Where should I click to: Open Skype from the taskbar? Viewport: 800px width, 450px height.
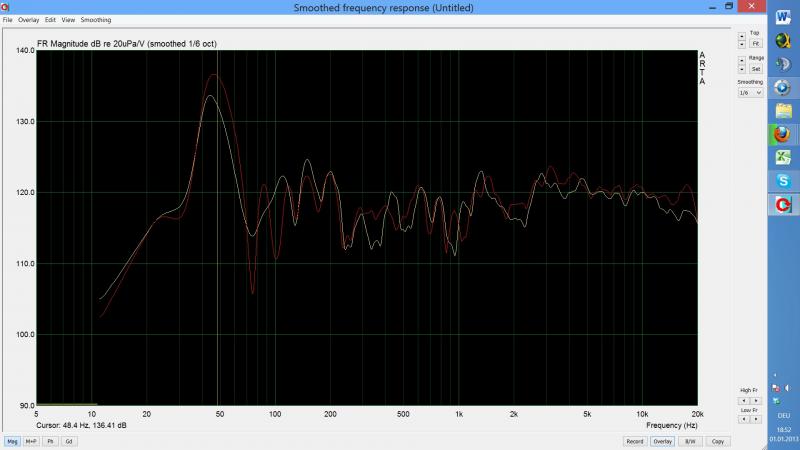pos(783,181)
